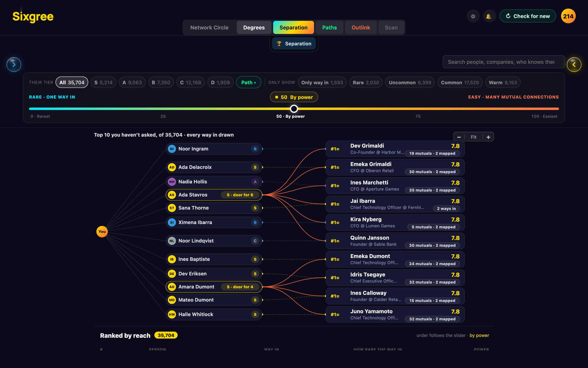The image size is (588, 368).
Task: Open the Outlink tab
Action: point(361,27)
